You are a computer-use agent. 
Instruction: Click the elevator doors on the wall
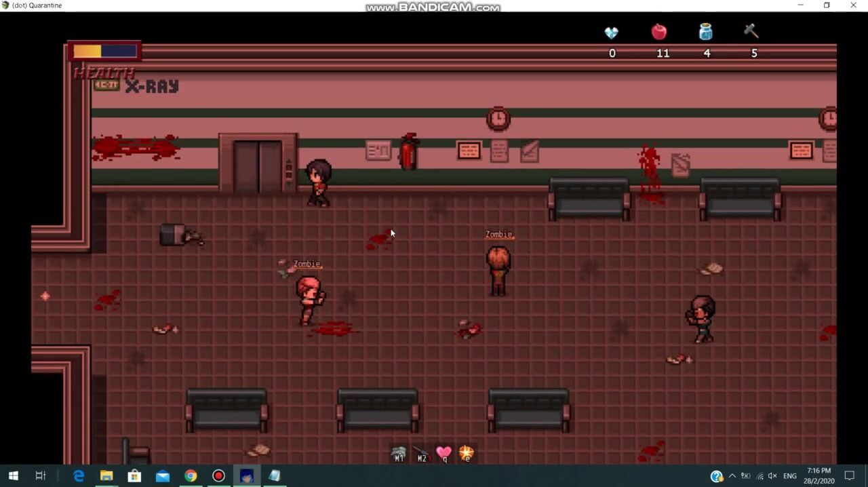point(258,166)
